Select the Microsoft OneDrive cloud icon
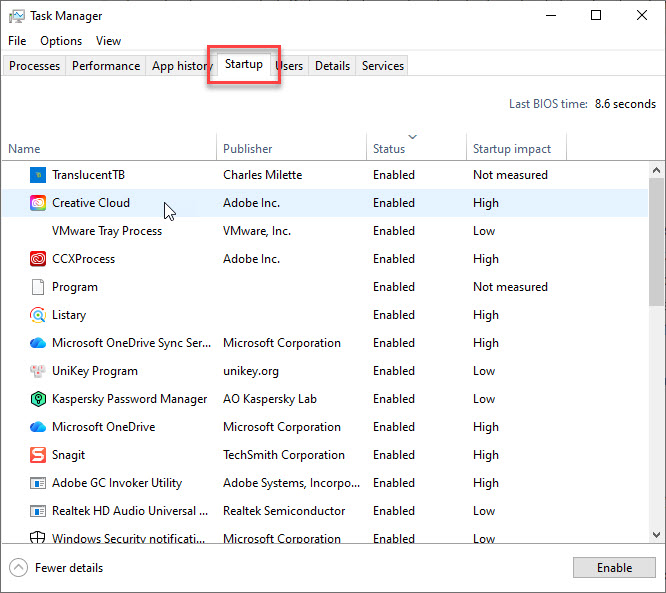The image size is (666, 593). coord(38,427)
